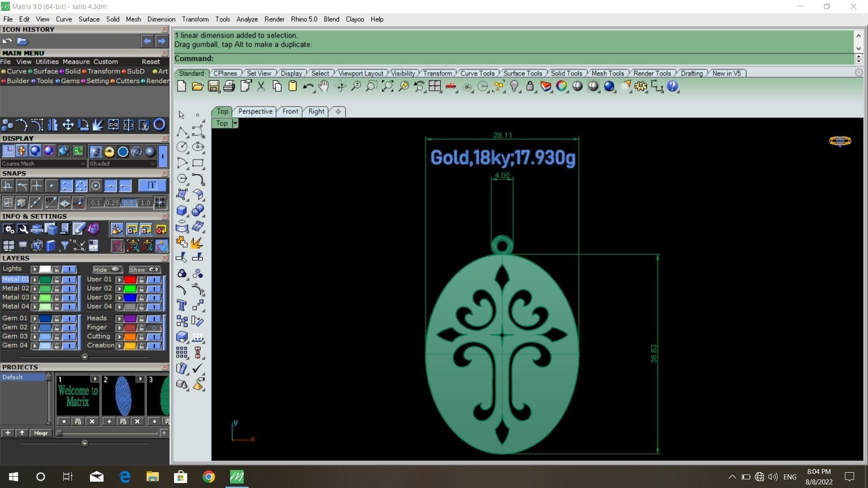
Task: Click the Undo arrow in Standard toolbar
Action: 308,86
